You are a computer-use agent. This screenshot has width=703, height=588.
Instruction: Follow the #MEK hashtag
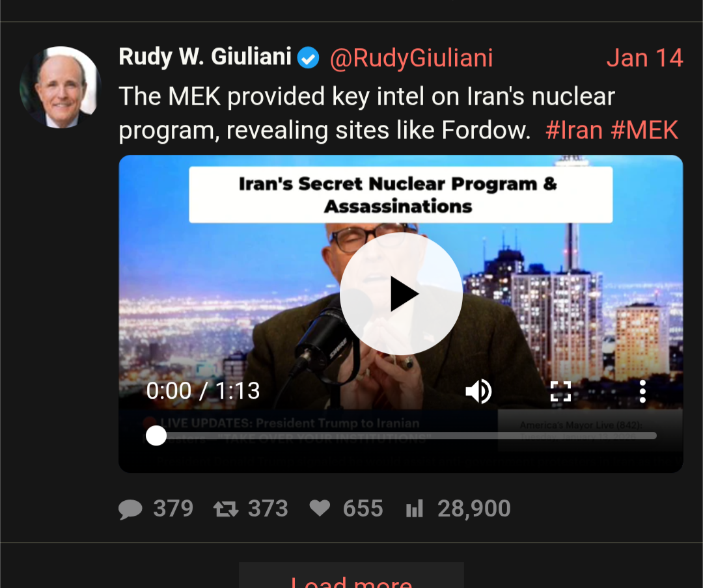coord(644,131)
